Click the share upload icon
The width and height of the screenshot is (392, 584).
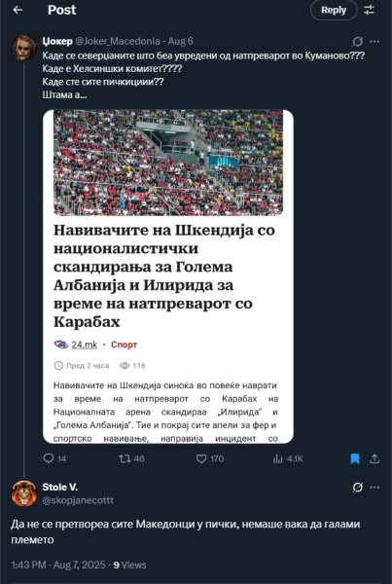374,458
